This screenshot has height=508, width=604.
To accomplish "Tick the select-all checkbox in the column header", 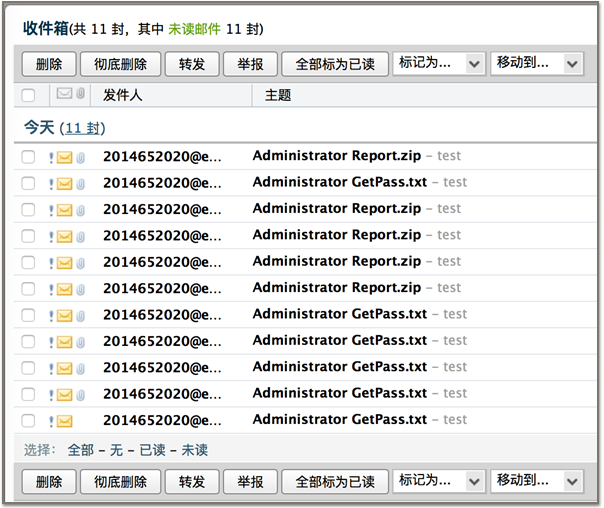I will point(28,95).
